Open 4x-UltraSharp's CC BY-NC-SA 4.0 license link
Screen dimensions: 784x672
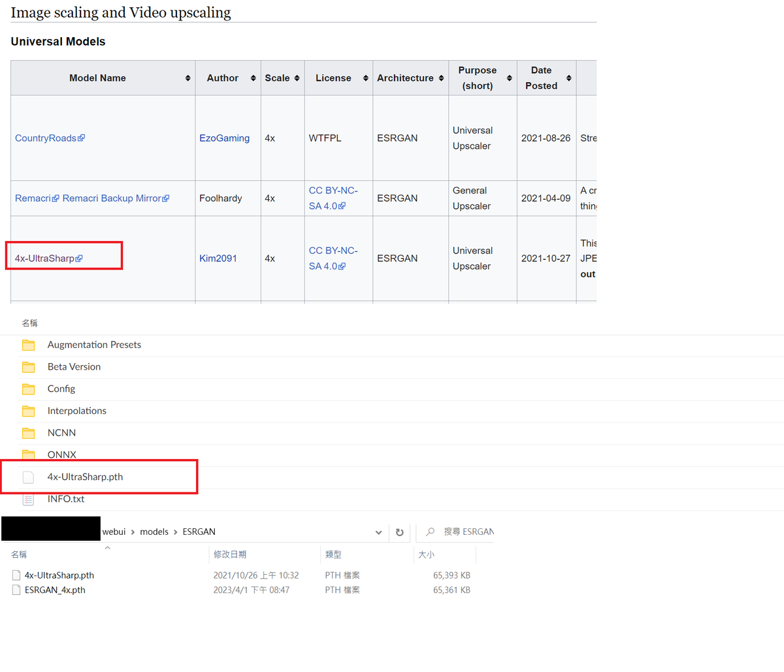[333, 258]
